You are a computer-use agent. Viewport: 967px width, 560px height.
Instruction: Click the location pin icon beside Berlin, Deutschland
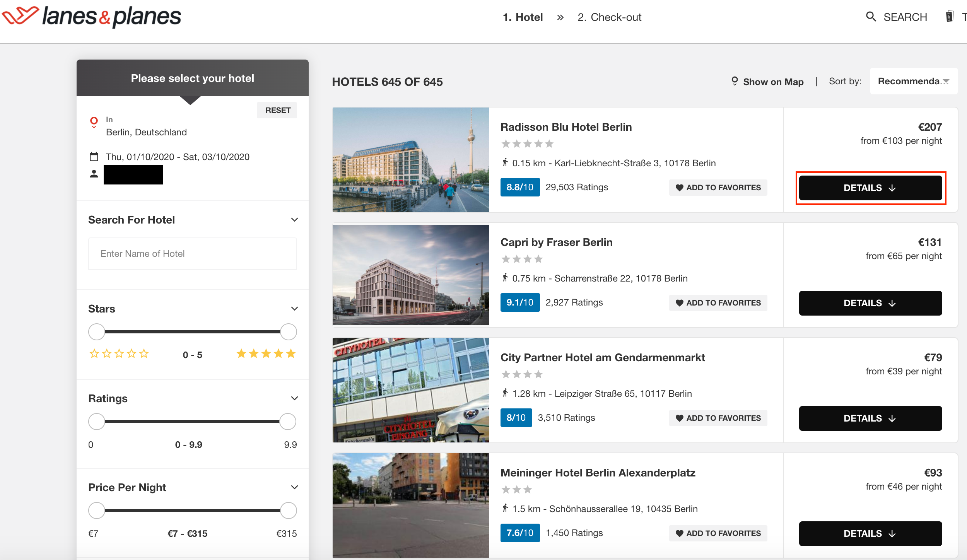(x=94, y=122)
